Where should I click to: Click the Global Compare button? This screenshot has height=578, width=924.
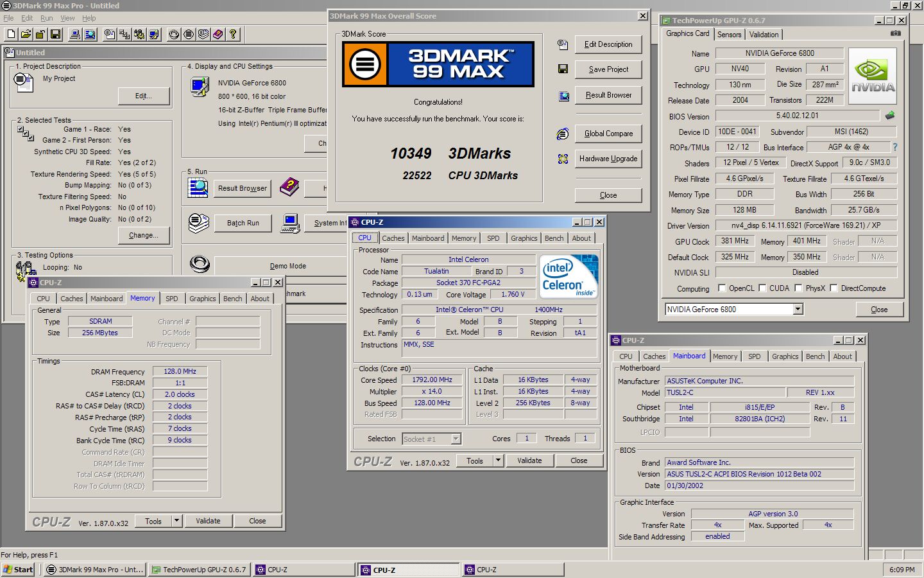608,134
